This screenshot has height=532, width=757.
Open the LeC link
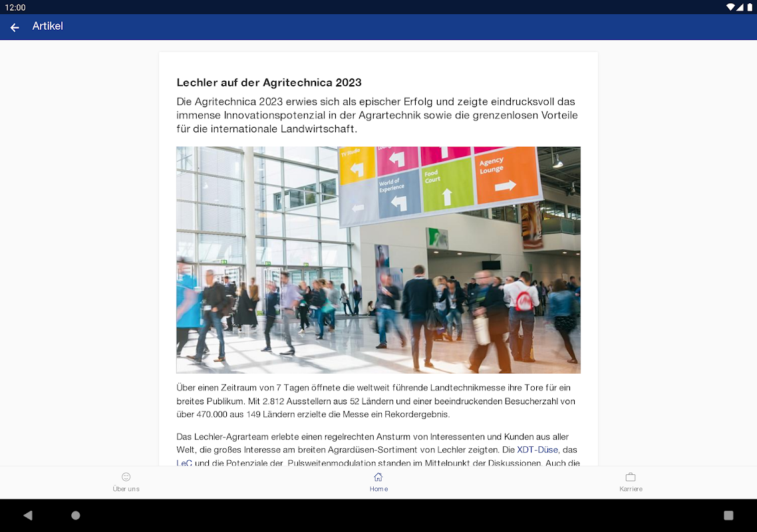pos(184,462)
